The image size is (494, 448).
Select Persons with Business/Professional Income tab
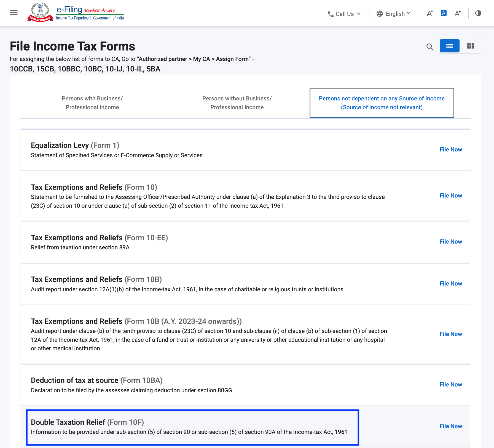92,103
